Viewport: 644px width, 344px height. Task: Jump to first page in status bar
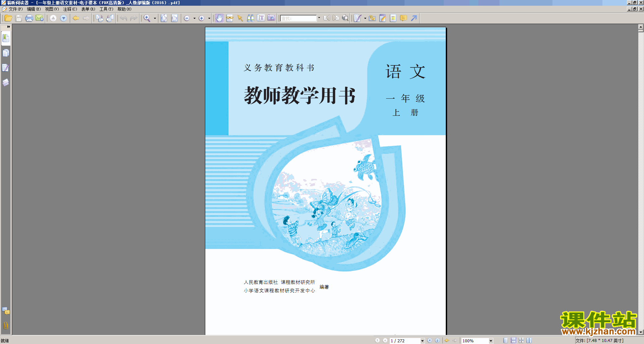click(377, 340)
